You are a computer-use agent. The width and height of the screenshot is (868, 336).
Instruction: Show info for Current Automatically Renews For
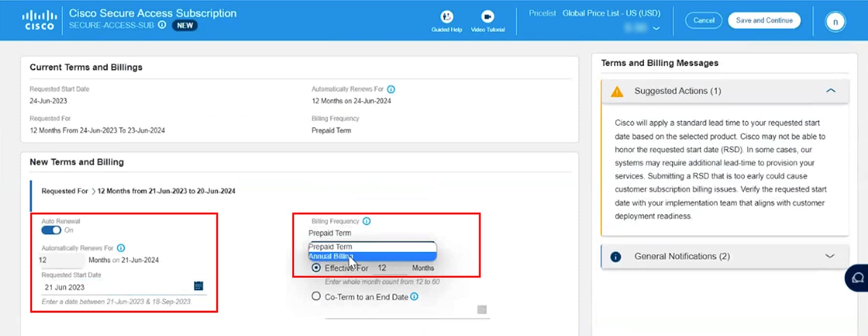pos(391,89)
